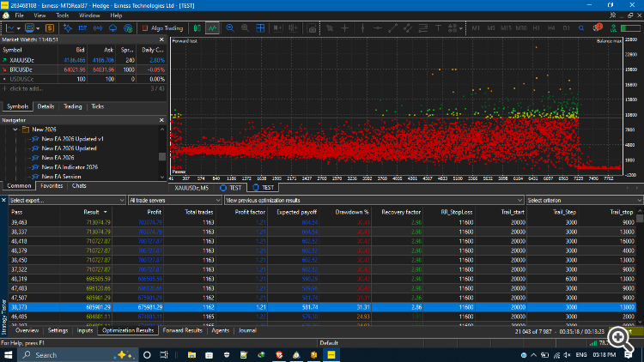The height and width of the screenshot is (362, 644).
Task: Select BTCUSDc row in Market Watch
Action: (83, 69)
